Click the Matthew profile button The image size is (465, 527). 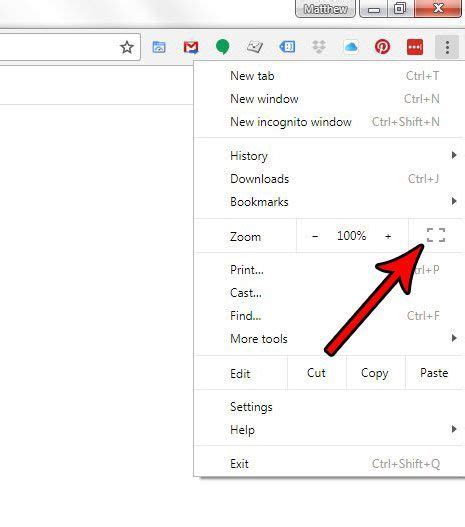[325, 9]
